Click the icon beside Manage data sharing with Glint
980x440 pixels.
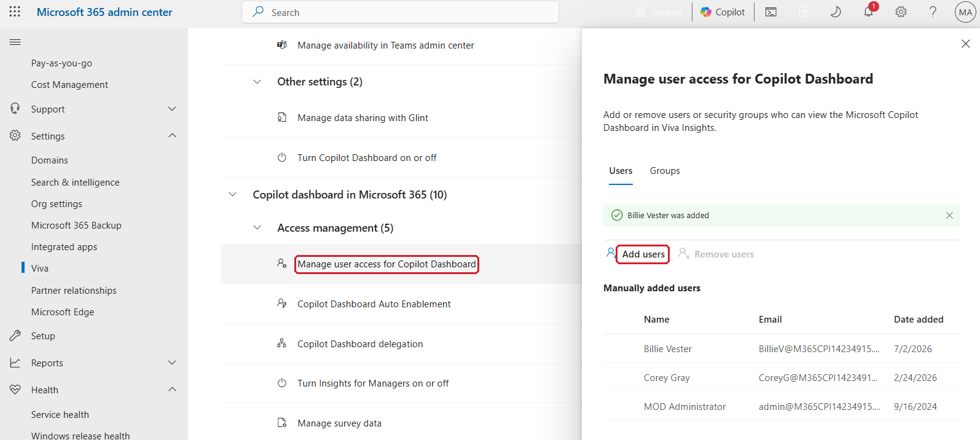(282, 117)
